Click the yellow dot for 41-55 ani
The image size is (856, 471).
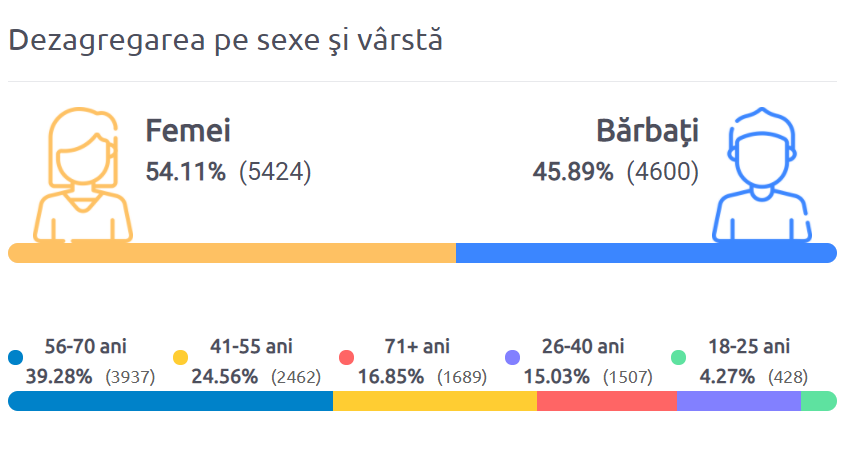tap(181, 358)
